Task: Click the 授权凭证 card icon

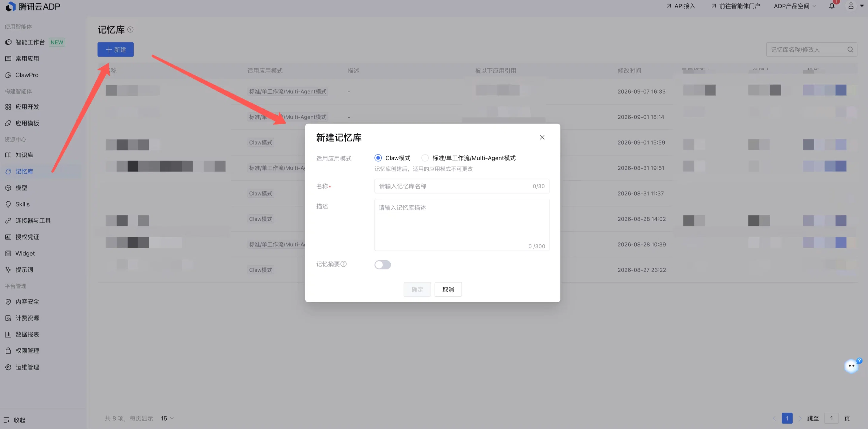Action: click(x=8, y=237)
